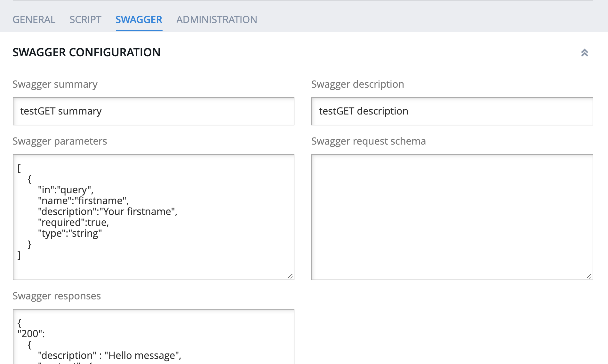The height and width of the screenshot is (364, 608).
Task: Click the "Swagger summary" label
Action: [55, 84]
